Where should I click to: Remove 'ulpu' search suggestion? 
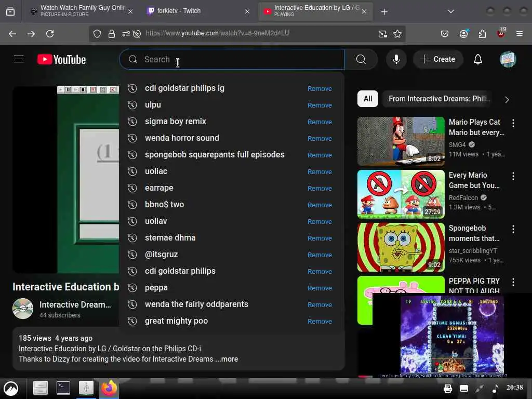(x=320, y=105)
